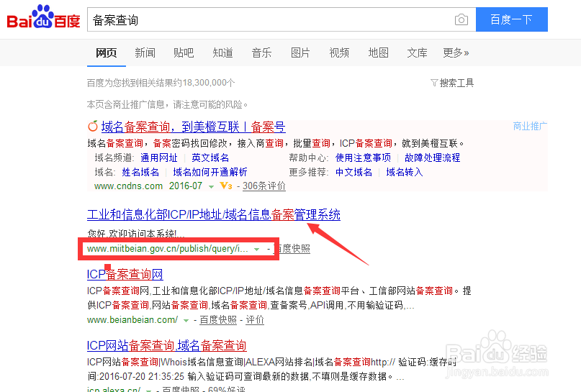Screen dimensions: 581x392
Task: Click the camera image-search icon
Action: (461, 19)
